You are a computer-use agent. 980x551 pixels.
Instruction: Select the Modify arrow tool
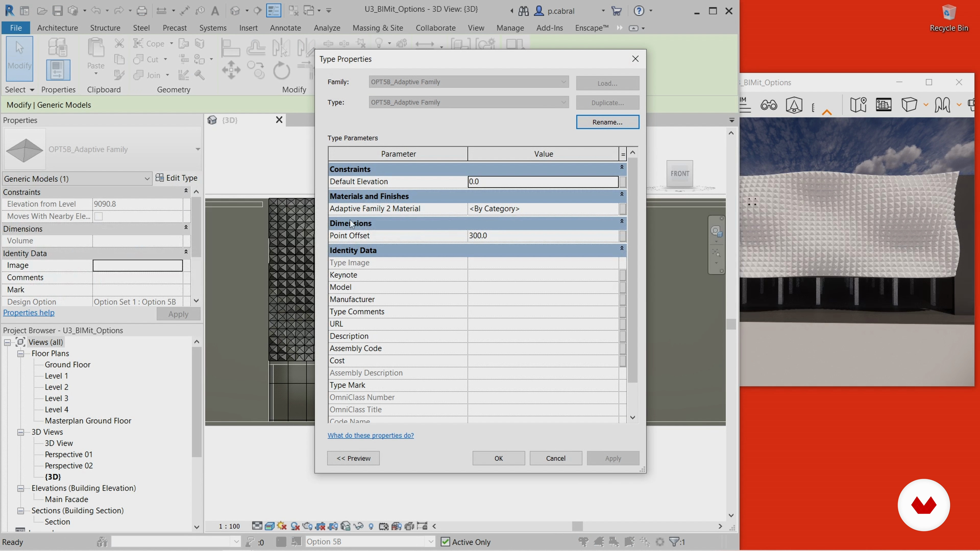tap(19, 58)
